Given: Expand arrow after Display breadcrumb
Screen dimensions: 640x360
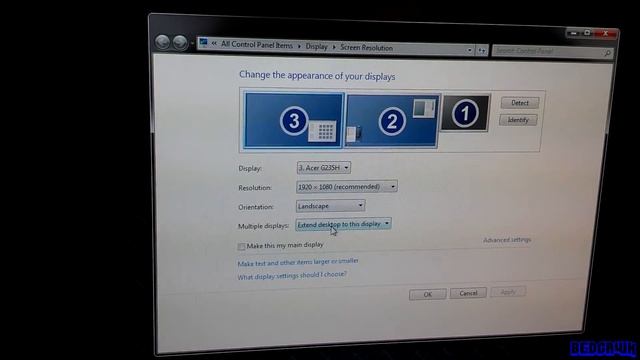Looking at the screenshot, I should (x=333, y=47).
